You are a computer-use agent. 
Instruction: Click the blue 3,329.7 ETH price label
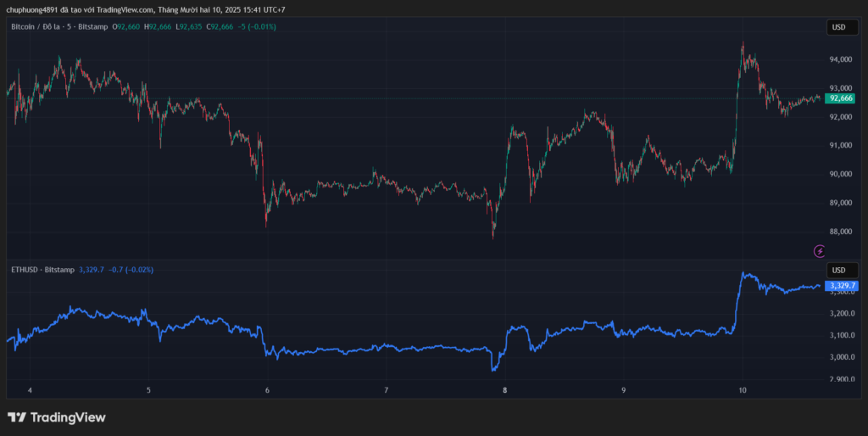(x=842, y=286)
